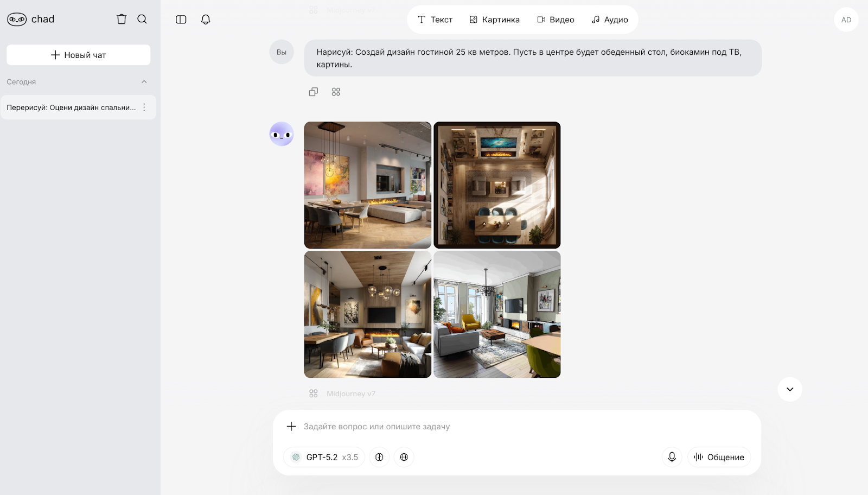This screenshot has width=868, height=495.
Task: Open options menu for Перерисуй chat
Action: 144,107
